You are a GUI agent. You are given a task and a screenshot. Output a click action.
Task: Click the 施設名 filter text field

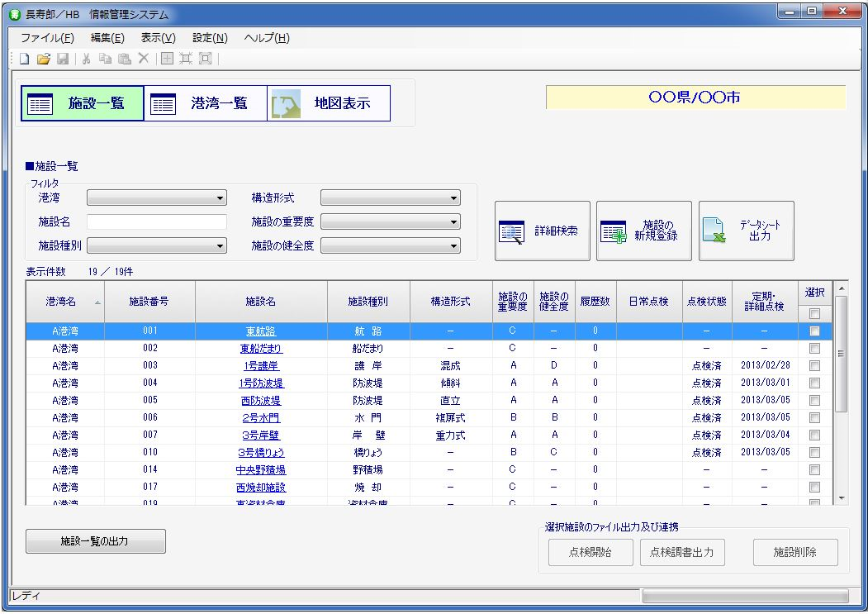tap(157, 222)
